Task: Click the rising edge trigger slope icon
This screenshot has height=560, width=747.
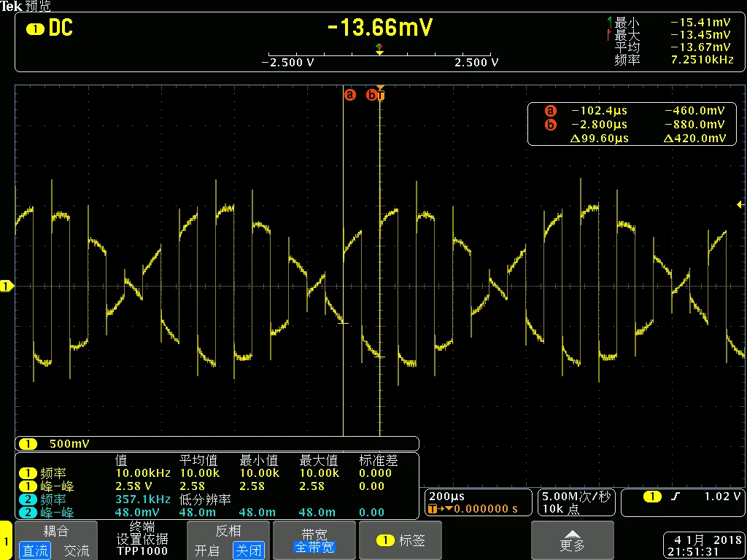Action: [676, 497]
